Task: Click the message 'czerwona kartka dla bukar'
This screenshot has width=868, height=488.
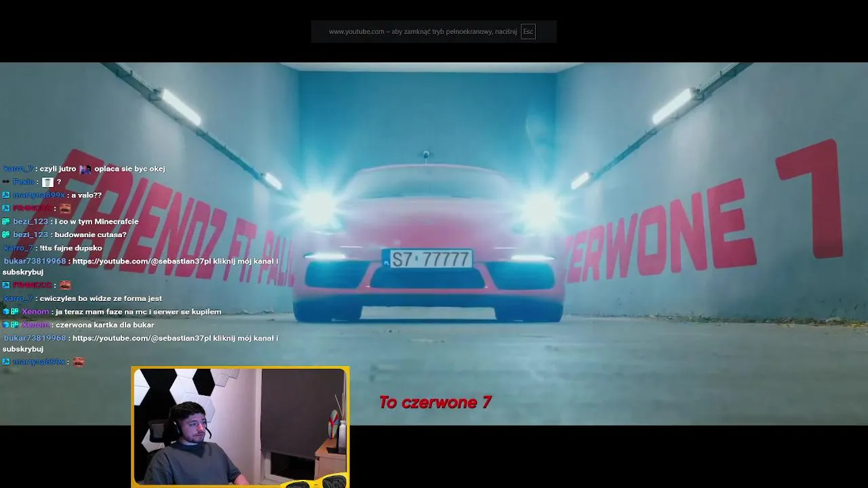Action: click(105, 325)
